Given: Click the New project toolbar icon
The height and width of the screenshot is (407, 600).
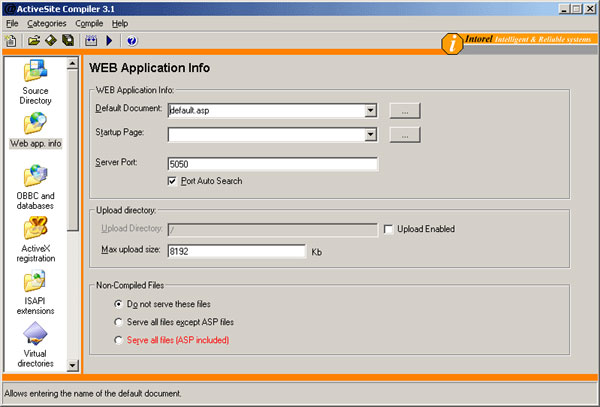Looking at the screenshot, I should (11, 41).
